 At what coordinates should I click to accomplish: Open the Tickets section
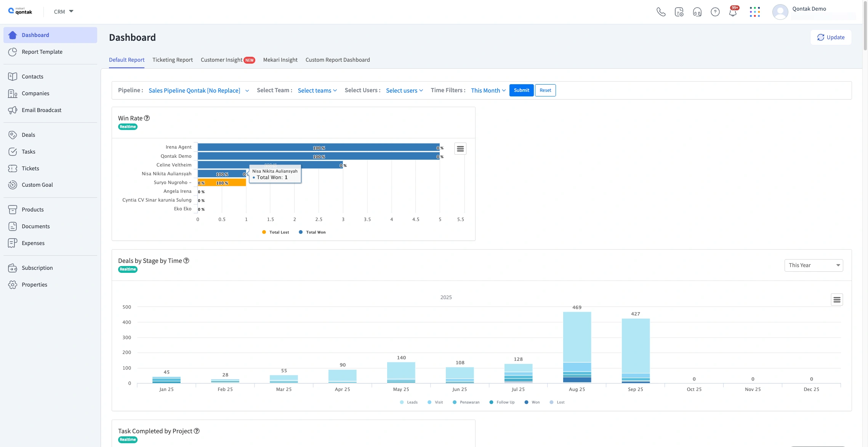point(30,168)
